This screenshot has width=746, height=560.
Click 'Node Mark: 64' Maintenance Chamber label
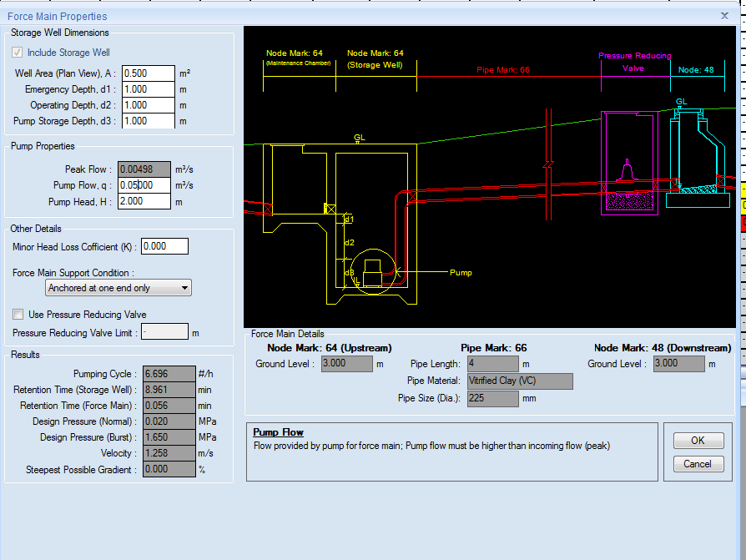click(298, 58)
